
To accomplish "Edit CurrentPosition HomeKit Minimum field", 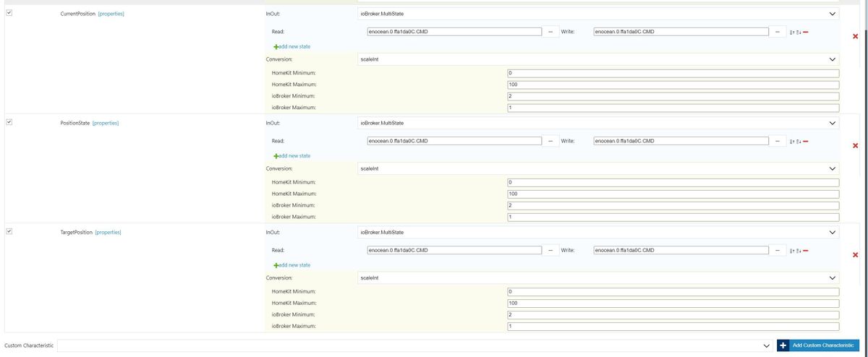I will pos(673,73).
